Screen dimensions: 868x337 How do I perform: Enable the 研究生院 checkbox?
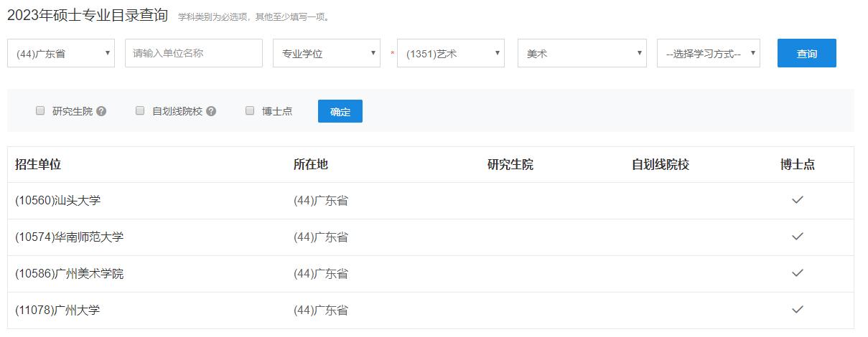coord(40,111)
